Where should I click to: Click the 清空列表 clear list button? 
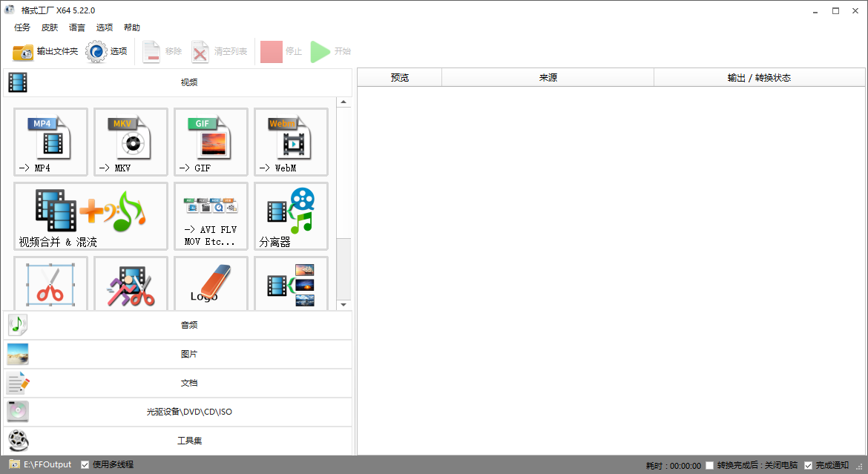point(220,51)
